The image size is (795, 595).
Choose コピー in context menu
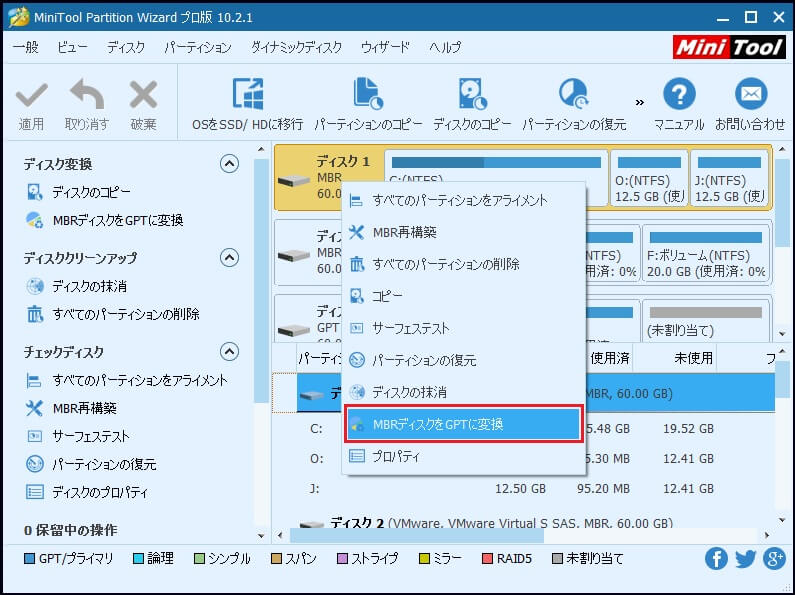464,296
